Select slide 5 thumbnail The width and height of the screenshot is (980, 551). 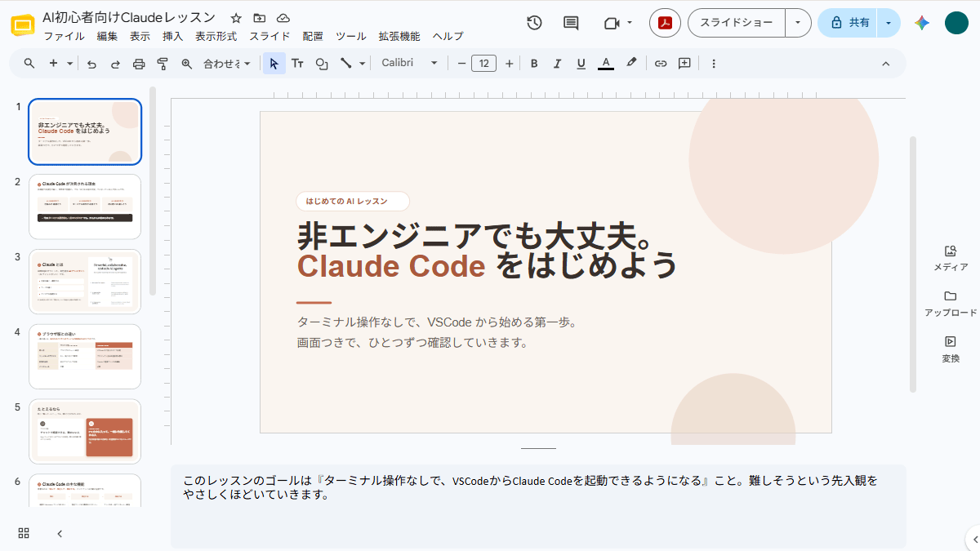[85, 432]
